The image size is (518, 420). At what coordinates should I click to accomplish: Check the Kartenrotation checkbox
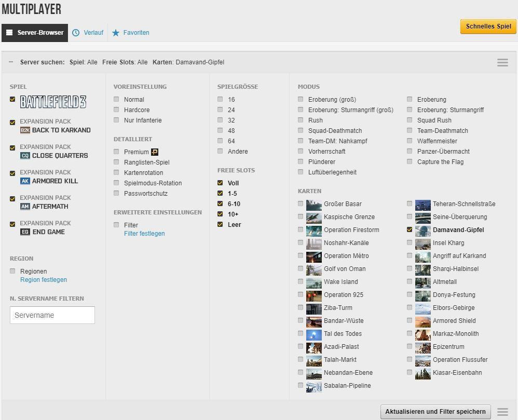pyautogui.click(x=116, y=172)
